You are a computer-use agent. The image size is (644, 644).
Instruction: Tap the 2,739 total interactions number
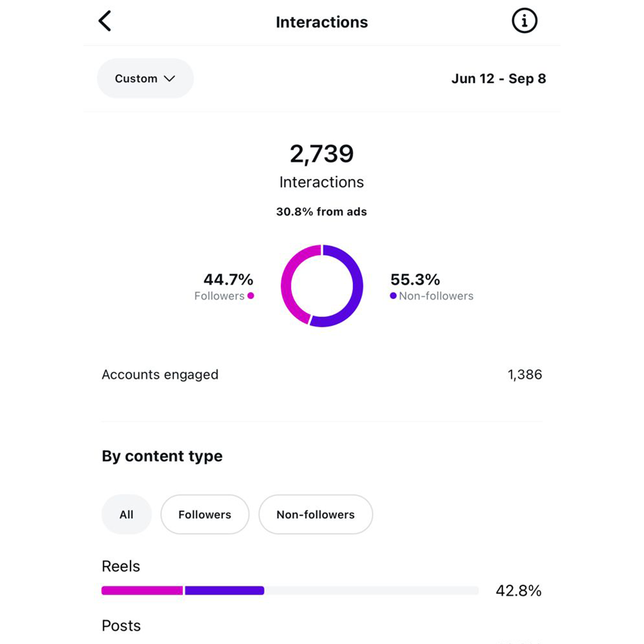click(321, 154)
